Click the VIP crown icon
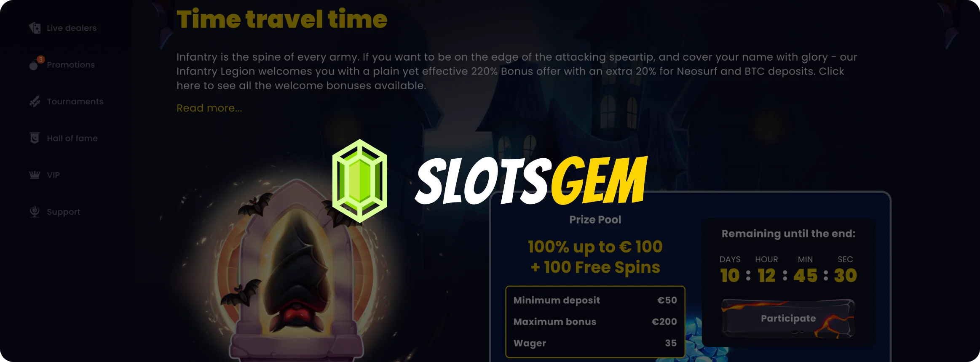 (x=35, y=175)
